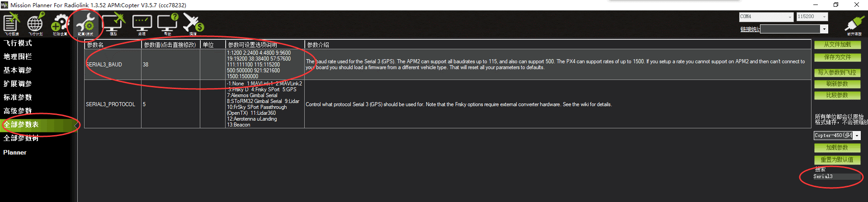Expand the Copter-450 frame parameter dropdown

(857, 136)
